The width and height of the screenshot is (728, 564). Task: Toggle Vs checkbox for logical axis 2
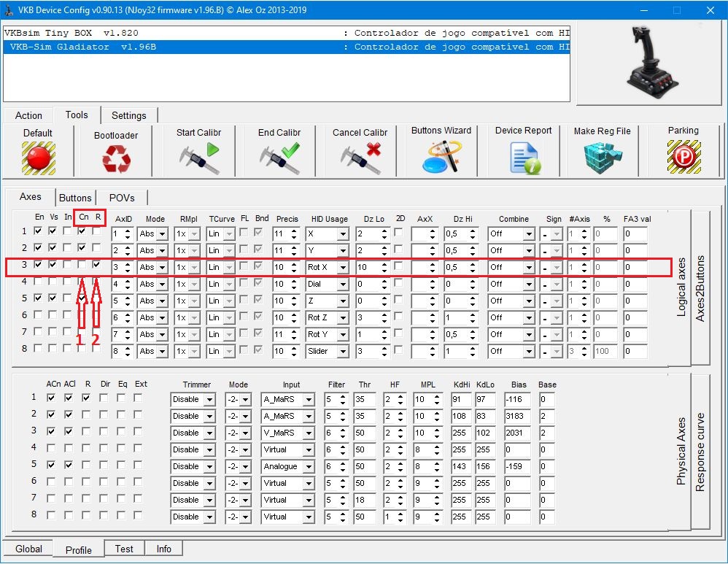click(53, 247)
